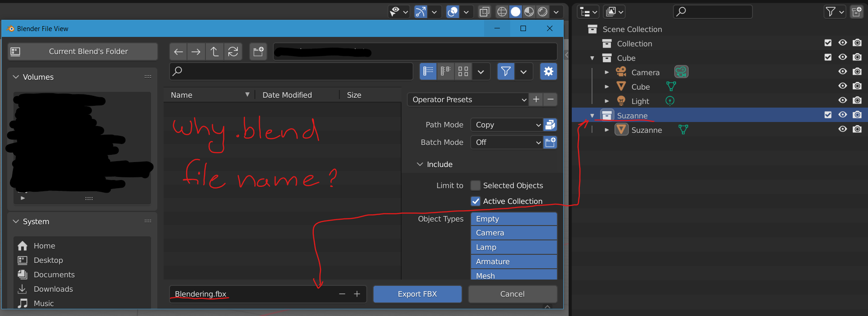Toggle batch own directory icon beside Batch Mode

550,142
